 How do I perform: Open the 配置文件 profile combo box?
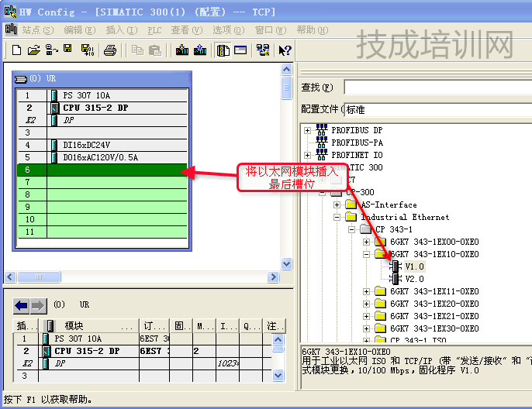pos(437,110)
